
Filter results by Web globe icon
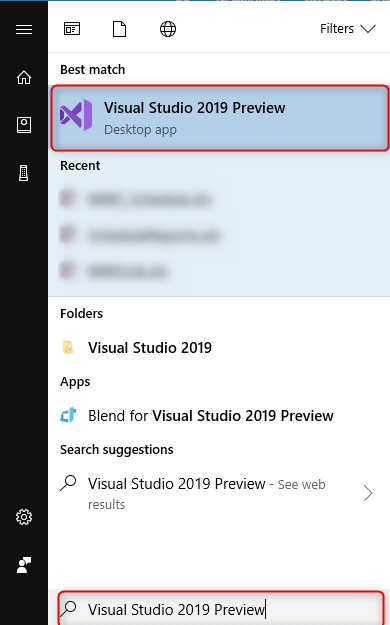(168, 29)
